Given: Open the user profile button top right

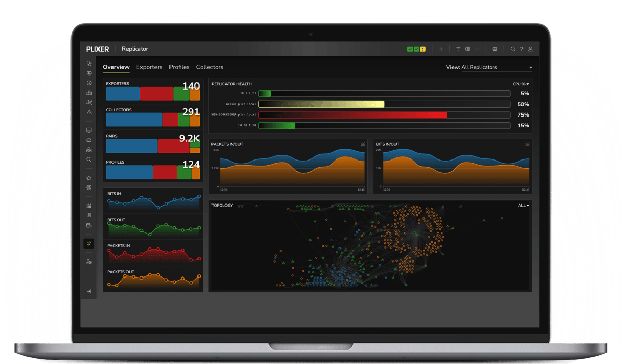Looking at the screenshot, I should tap(531, 49).
